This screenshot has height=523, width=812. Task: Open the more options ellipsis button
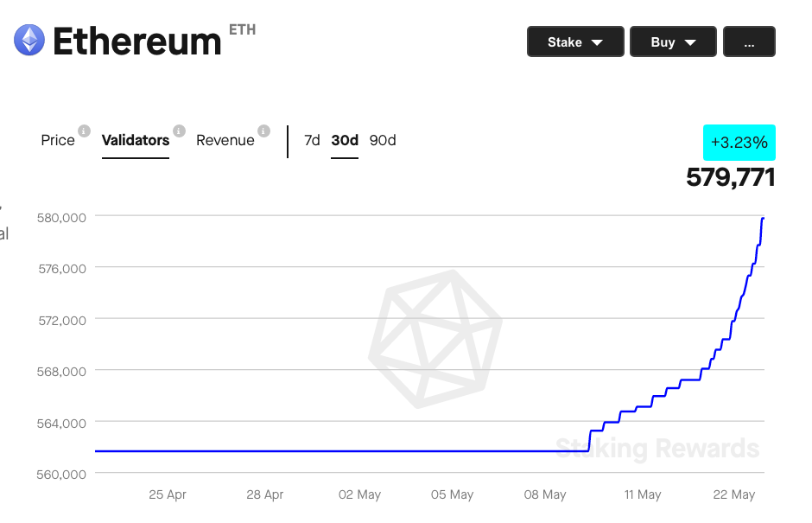[749, 41]
